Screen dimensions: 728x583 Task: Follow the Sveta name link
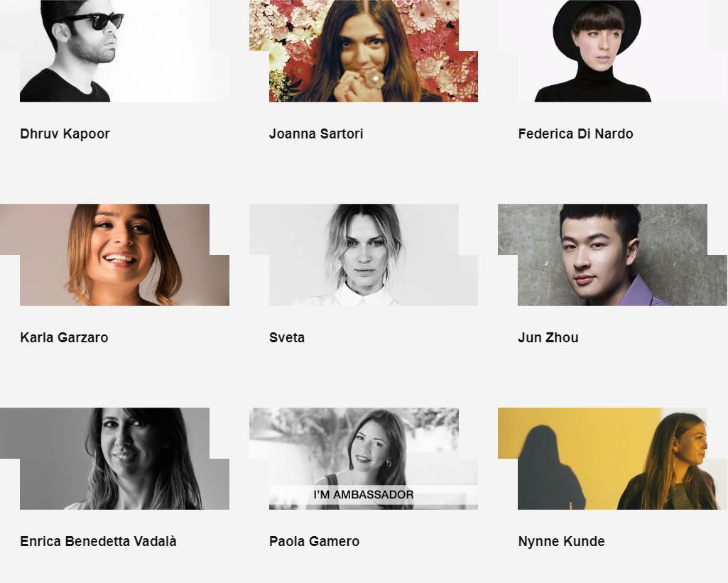click(287, 337)
